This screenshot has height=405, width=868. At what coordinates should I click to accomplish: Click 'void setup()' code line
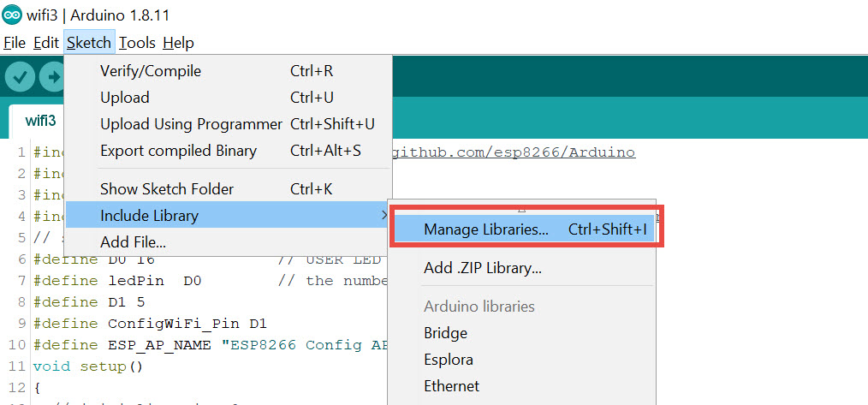click(88, 366)
